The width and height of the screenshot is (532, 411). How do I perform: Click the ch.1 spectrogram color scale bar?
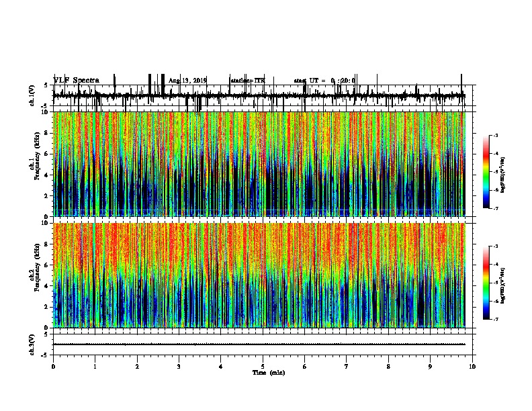click(486, 172)
